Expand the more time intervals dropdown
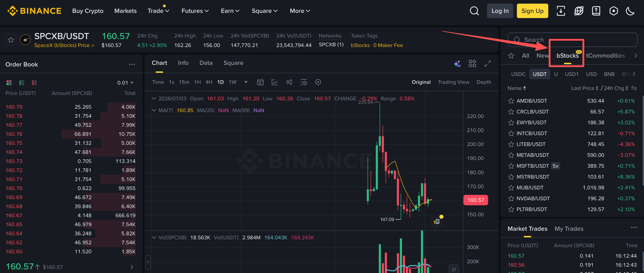The height and width of the screenshot is (273, 644). coord(246,82)
